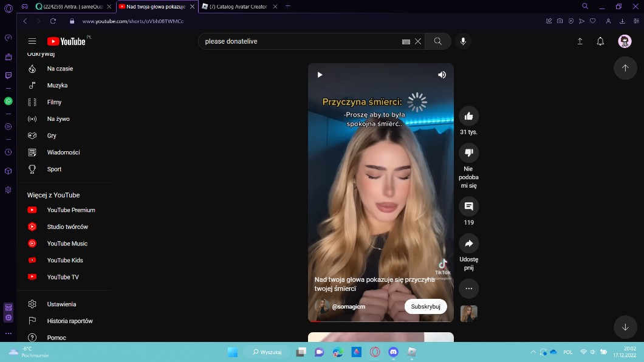Click the upload icon in the header

(x=580, y=41)
